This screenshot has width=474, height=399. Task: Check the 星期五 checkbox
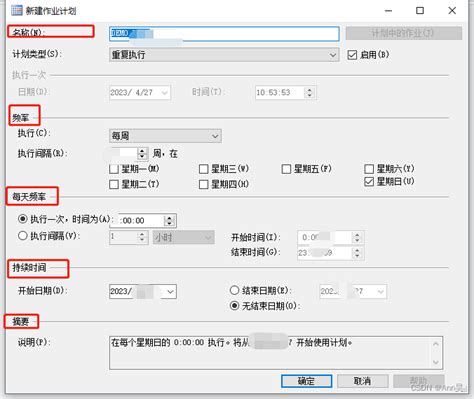[x=286, y=169]
